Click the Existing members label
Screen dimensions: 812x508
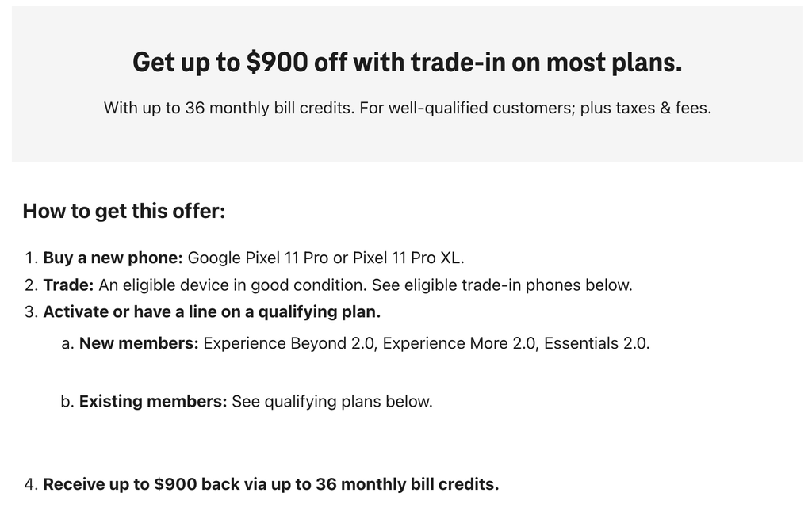click(x=153, y=402)
